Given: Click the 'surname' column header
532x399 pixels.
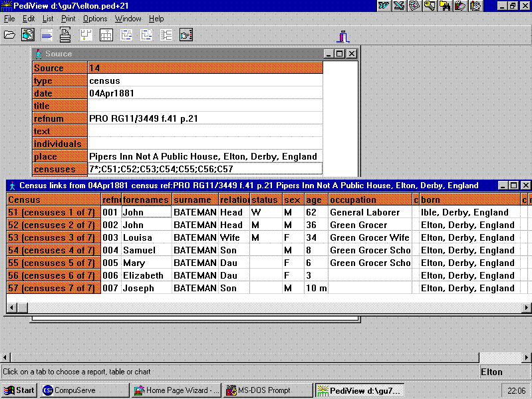Looking at the screenshot, I should [195, 199].
